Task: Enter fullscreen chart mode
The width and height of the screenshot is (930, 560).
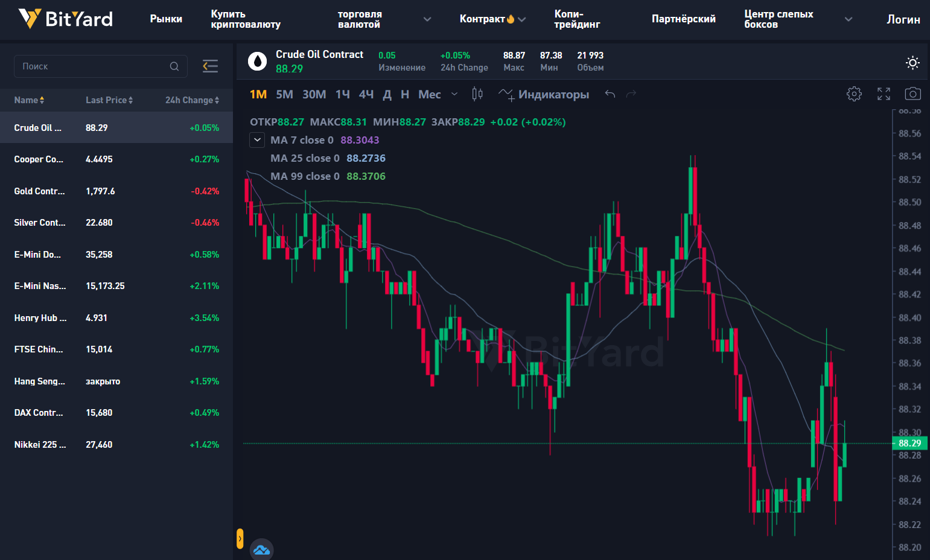Action: tap(884, 94)
